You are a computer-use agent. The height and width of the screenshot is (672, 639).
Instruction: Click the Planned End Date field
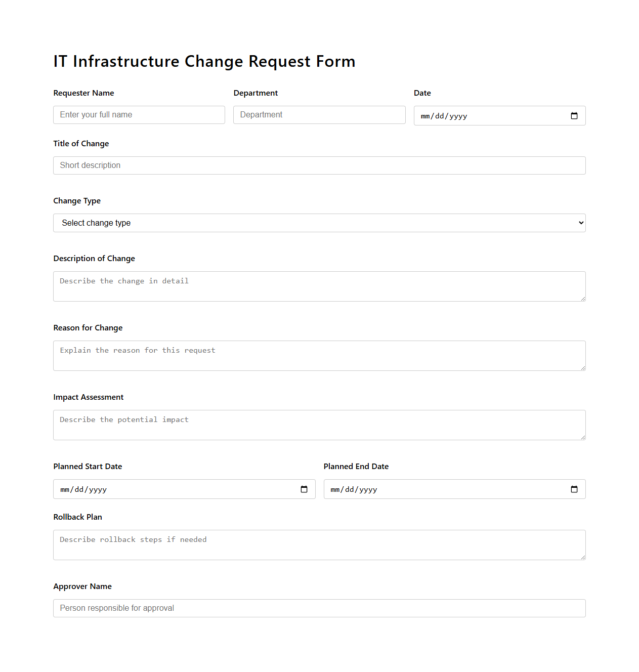[x=420, y=489]
